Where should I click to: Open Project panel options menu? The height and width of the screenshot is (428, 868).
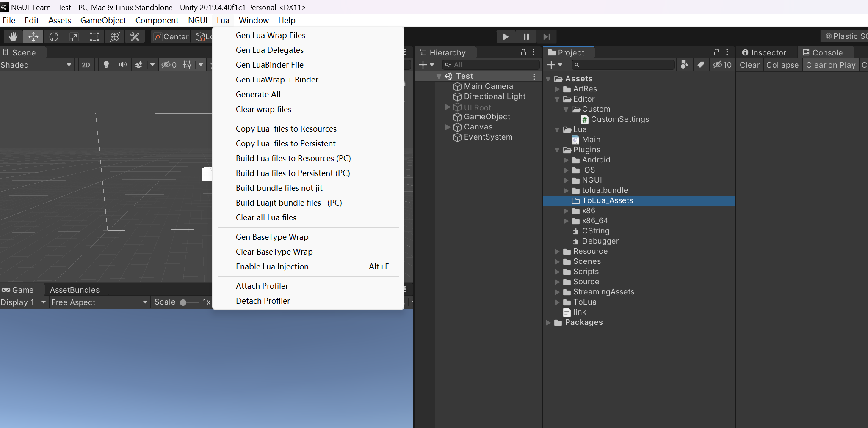(727, 52)
